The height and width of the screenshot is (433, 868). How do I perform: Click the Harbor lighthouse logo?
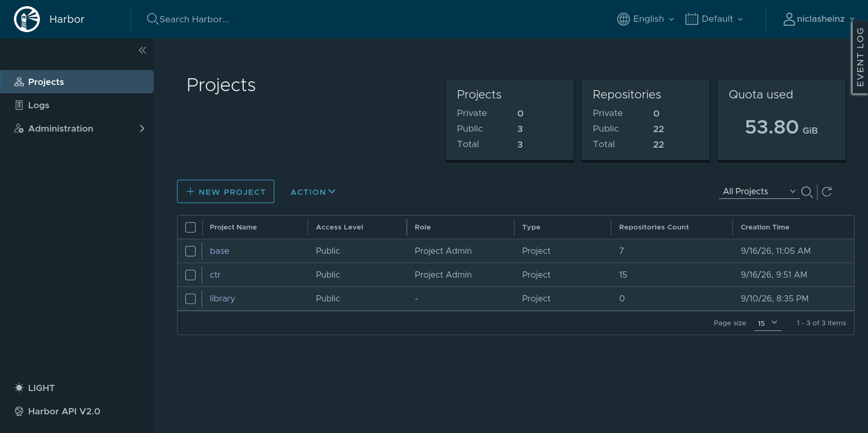(x=27, y=19)
